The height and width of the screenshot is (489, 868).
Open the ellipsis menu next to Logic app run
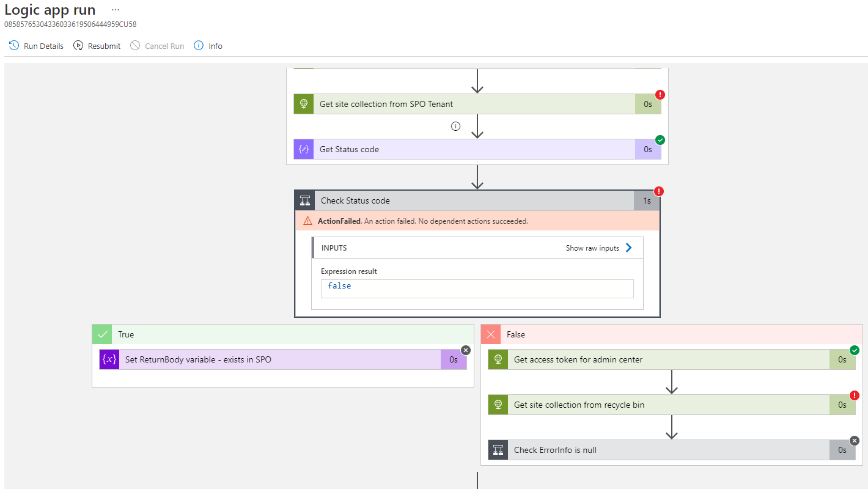tap(116, 9)
